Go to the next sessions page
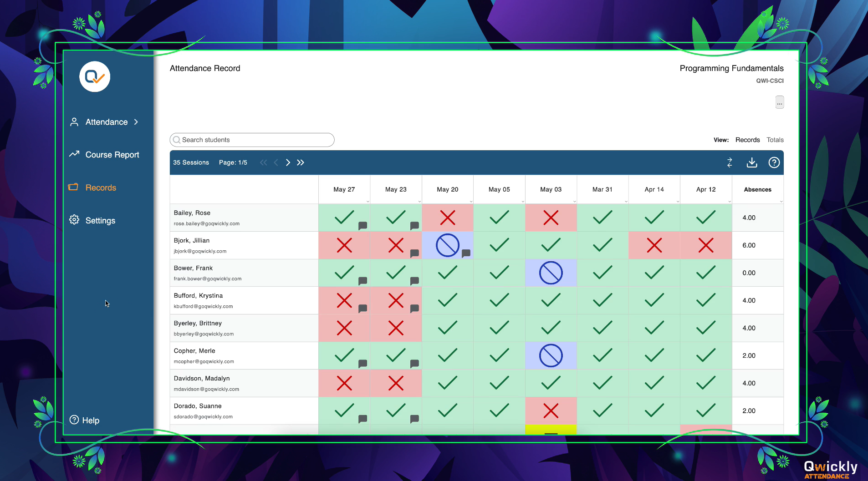 [288, 162]
